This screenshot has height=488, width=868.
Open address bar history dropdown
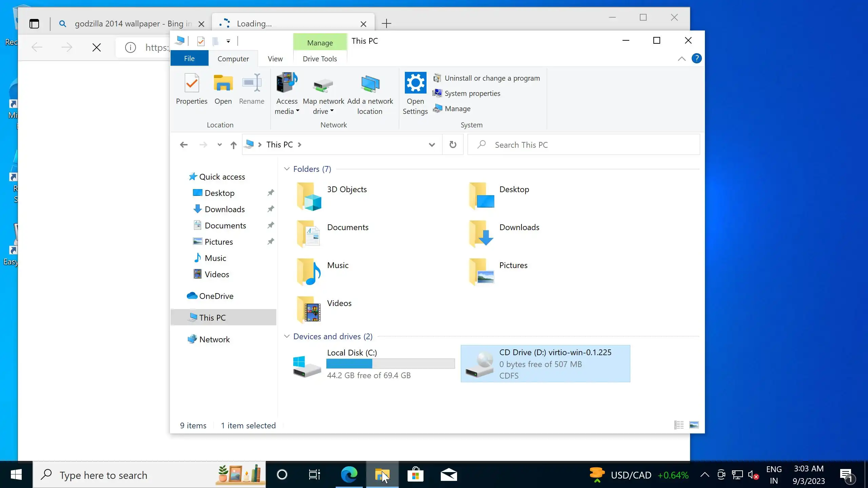(432, 145)
